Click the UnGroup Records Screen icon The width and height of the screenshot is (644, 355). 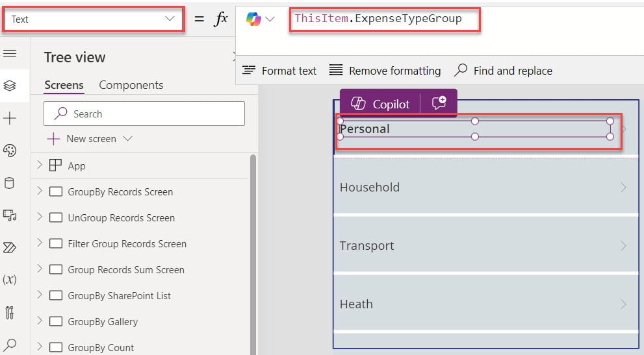coord(55,217)
